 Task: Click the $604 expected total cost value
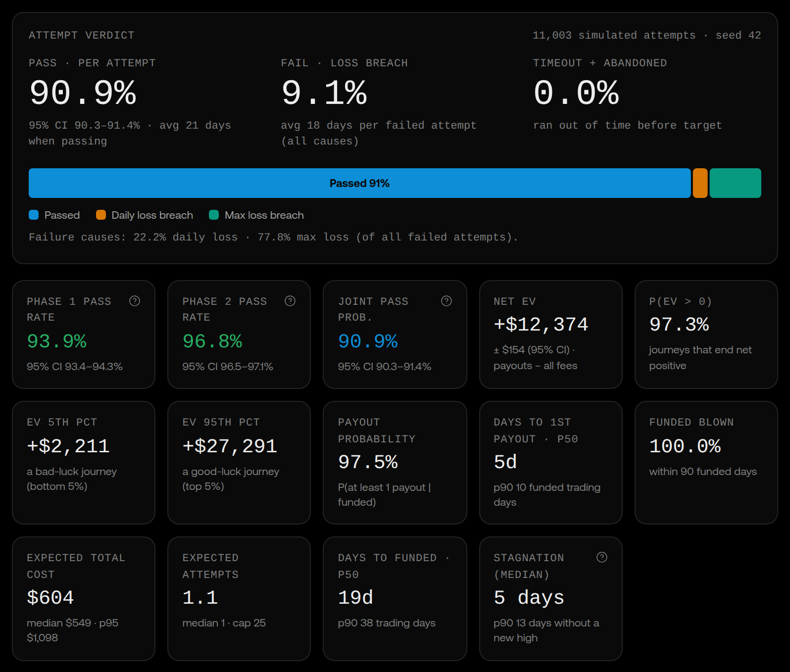tap(50, 597)
